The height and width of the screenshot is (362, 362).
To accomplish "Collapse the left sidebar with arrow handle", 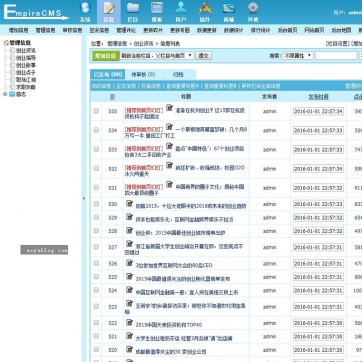I will point(84,199).
